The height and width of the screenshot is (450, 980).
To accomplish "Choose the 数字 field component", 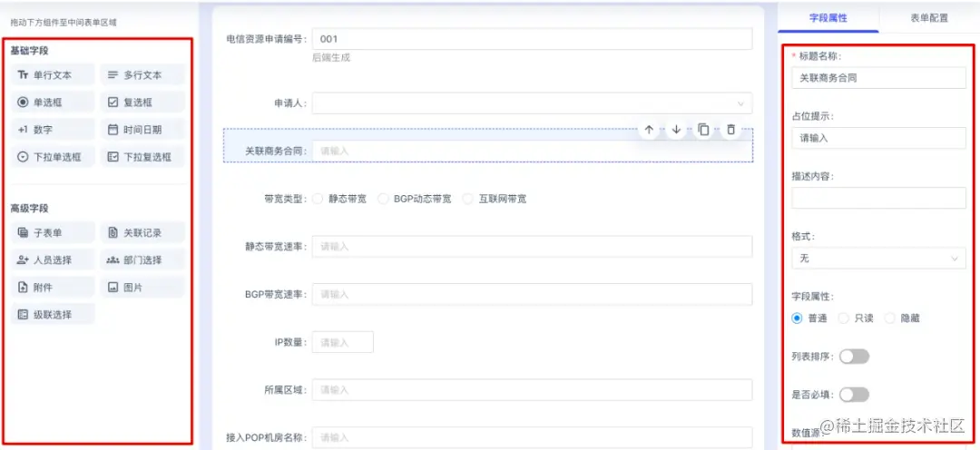I will [x=54, y=130].
